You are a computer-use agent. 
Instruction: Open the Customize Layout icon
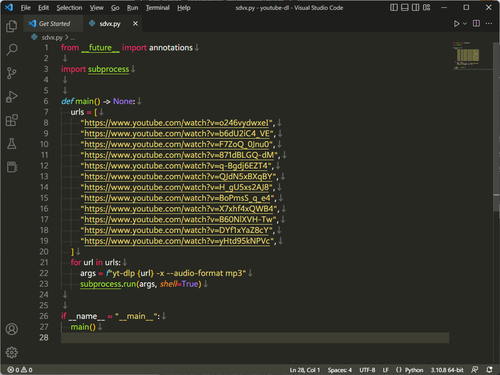426,7
